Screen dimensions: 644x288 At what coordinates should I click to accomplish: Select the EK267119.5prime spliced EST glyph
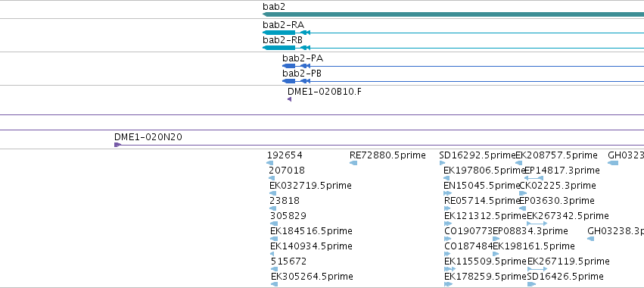537,269
